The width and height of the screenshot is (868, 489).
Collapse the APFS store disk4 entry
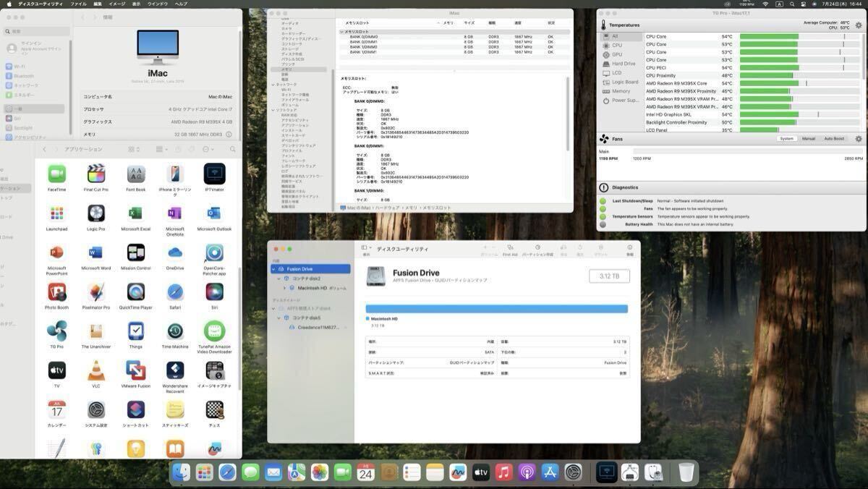[274, 308]
